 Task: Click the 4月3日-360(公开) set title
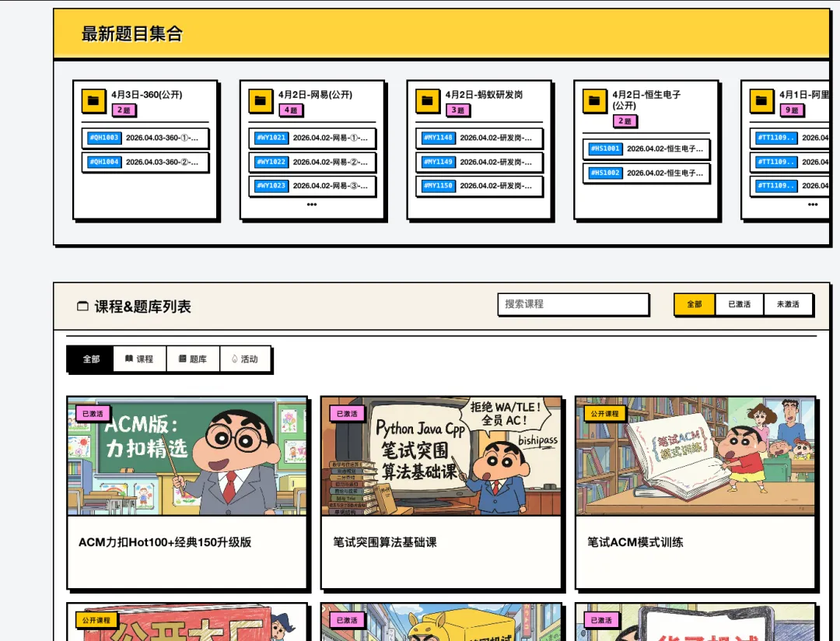coord(147,95)
